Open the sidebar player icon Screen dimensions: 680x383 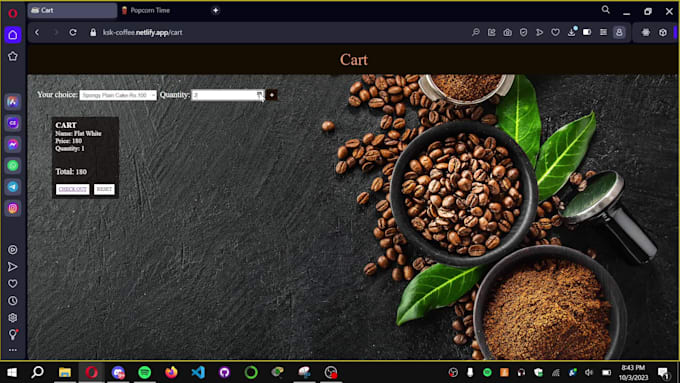click(x=13, y=250)
